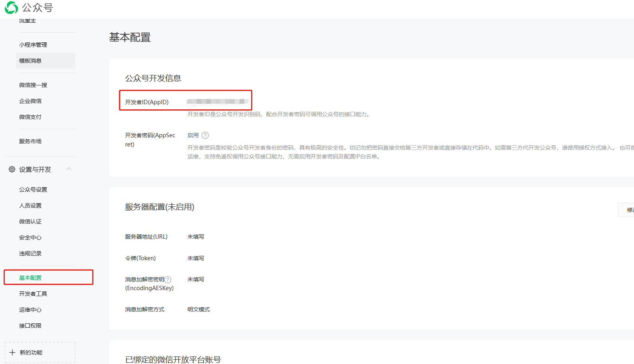Open 开发者工具 menu item

33,294
